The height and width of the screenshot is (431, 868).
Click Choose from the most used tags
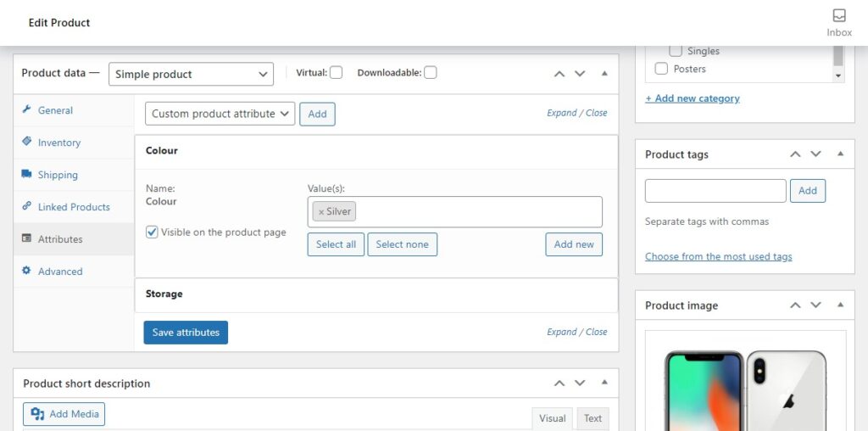click(719, 256)
